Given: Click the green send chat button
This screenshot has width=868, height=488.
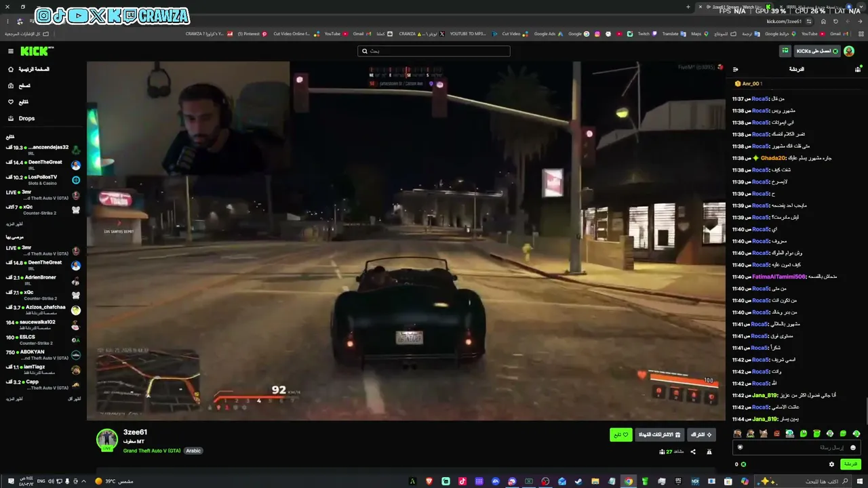Looking at the screenshot, I should 850,464.
